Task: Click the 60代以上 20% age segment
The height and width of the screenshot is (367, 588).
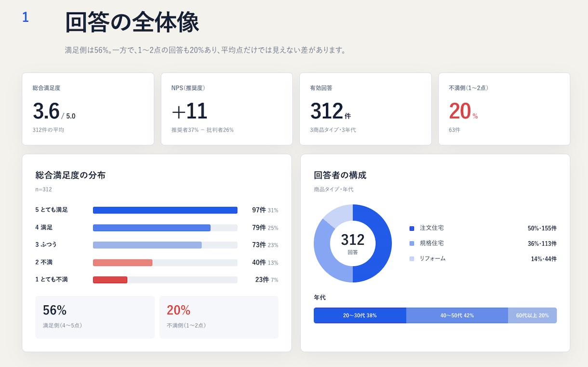Action: (532, 315)
